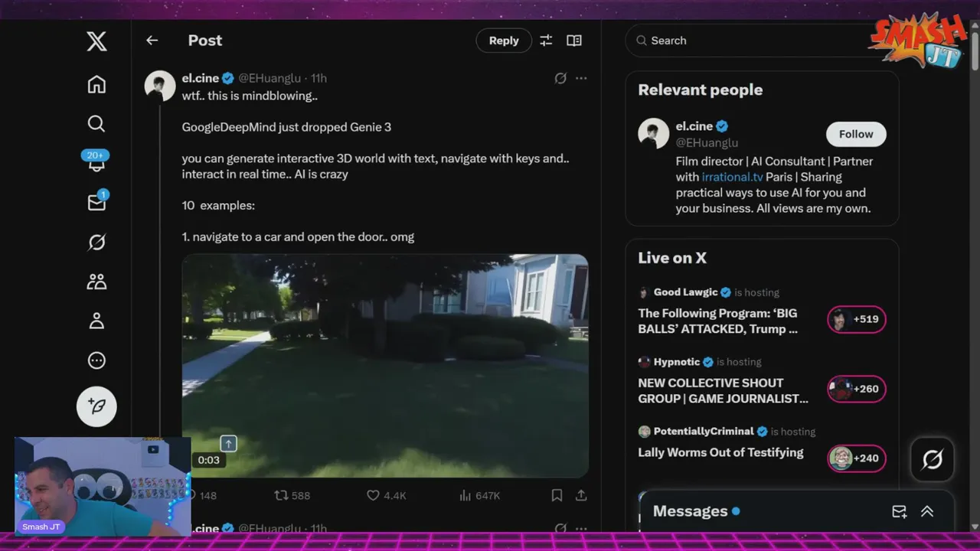Click el.cine avatar on the post

click(x=160, y=86)
